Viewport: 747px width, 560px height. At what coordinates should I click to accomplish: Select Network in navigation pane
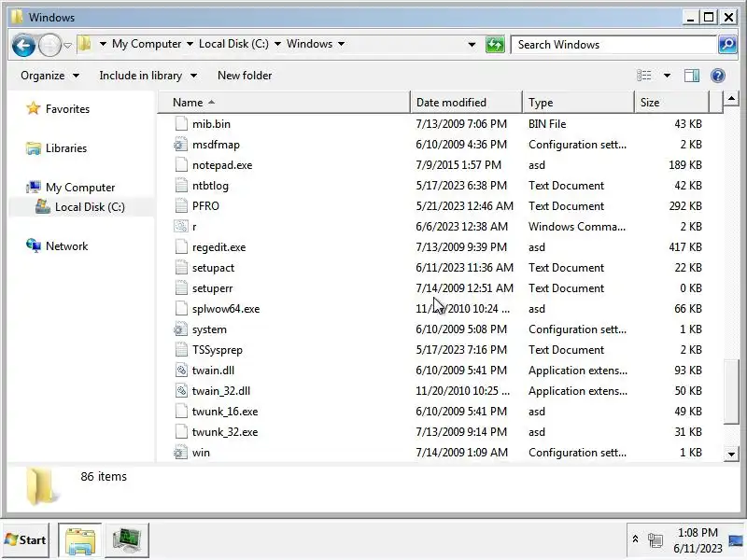pos(66,246)
